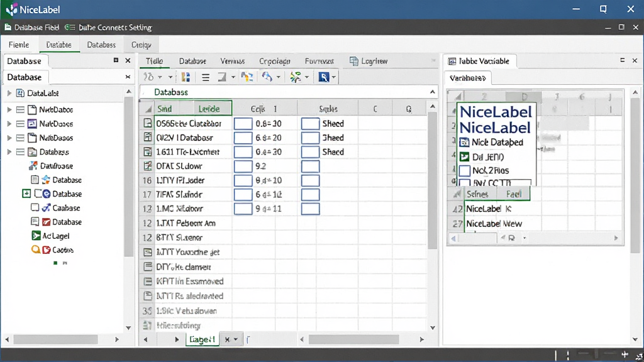Viewport: 644px width, 362px height.
Task: Click the row icon for KFYT Im Essmoved
Action: (x=147, y=282)
